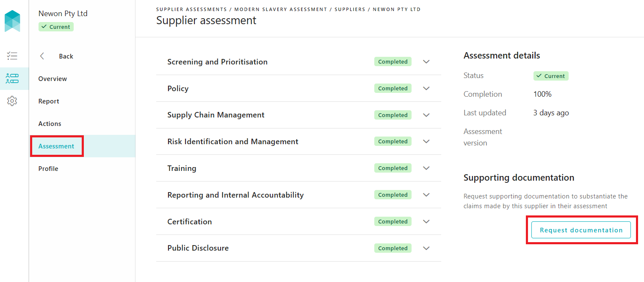The image size is (644, 282).
Task: Click the Request documentation button
Action: [x=581, y=230]
